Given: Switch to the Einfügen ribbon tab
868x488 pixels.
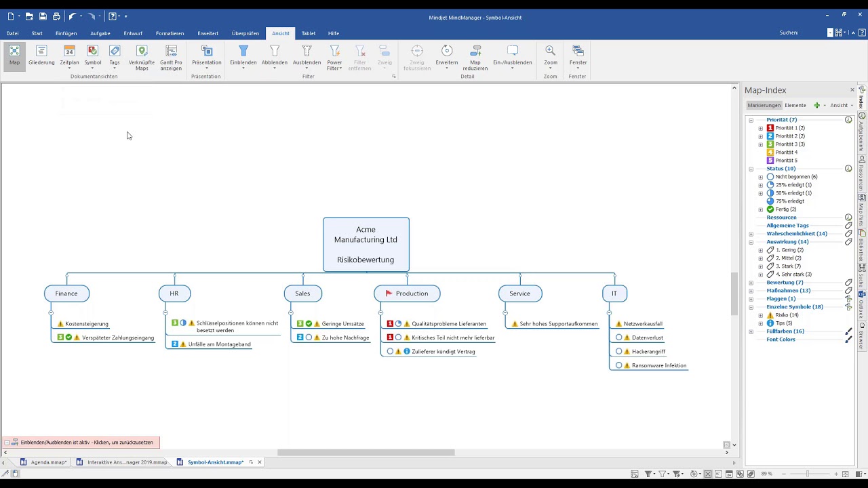Looking at the screenshot, I should (x=66, y=33).
